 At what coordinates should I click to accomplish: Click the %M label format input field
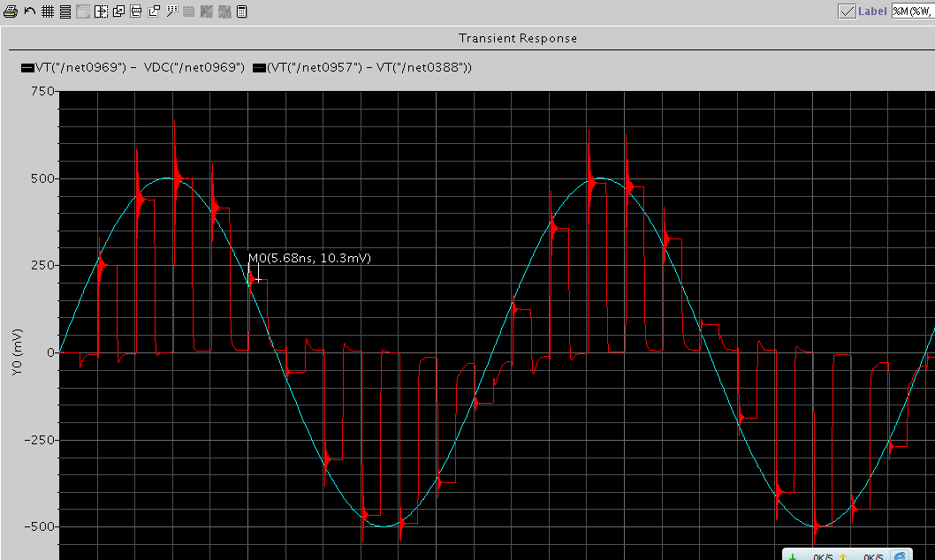click(x=913, y=11)
